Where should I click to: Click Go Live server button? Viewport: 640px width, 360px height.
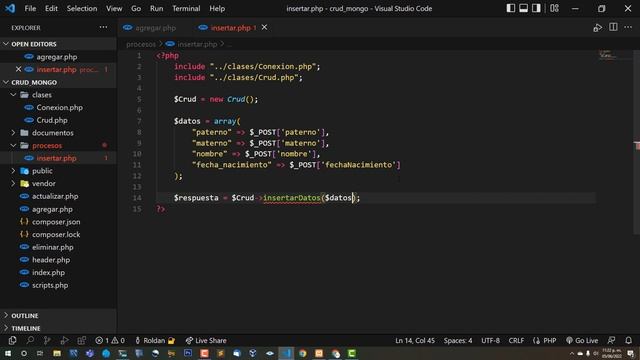[x=582, y=340]
